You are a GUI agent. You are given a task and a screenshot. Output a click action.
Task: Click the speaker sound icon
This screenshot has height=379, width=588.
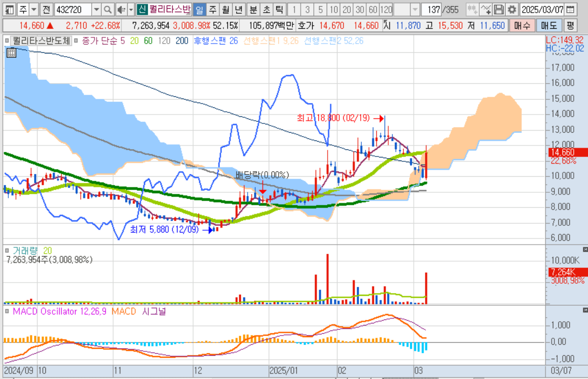point(121,9)
